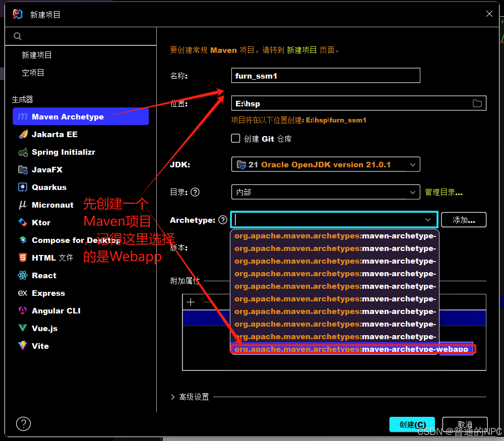Image resolution: width=504 pixels, height=441 pixels.
Task: Click the Maven Archetype m icon
Action: point(23,116)
